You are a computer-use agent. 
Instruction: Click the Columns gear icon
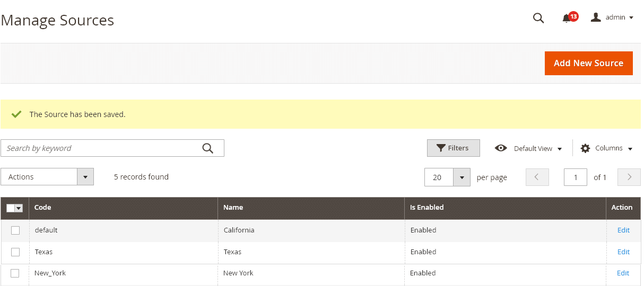point(585,148)
